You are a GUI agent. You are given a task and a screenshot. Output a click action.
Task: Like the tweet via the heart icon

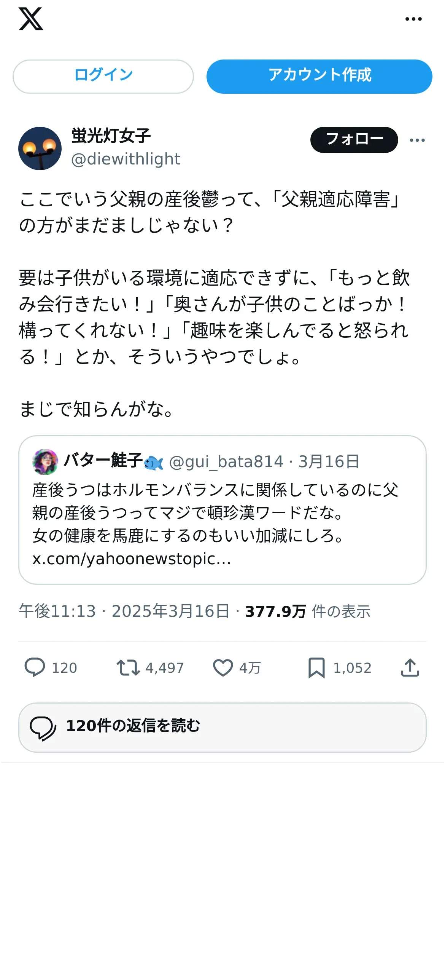(223, 668)
